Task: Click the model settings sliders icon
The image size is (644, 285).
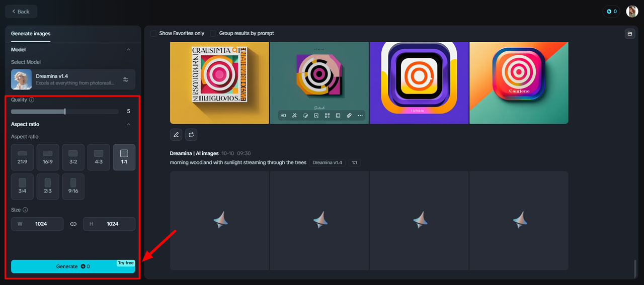Action: (x=126, y=79)
